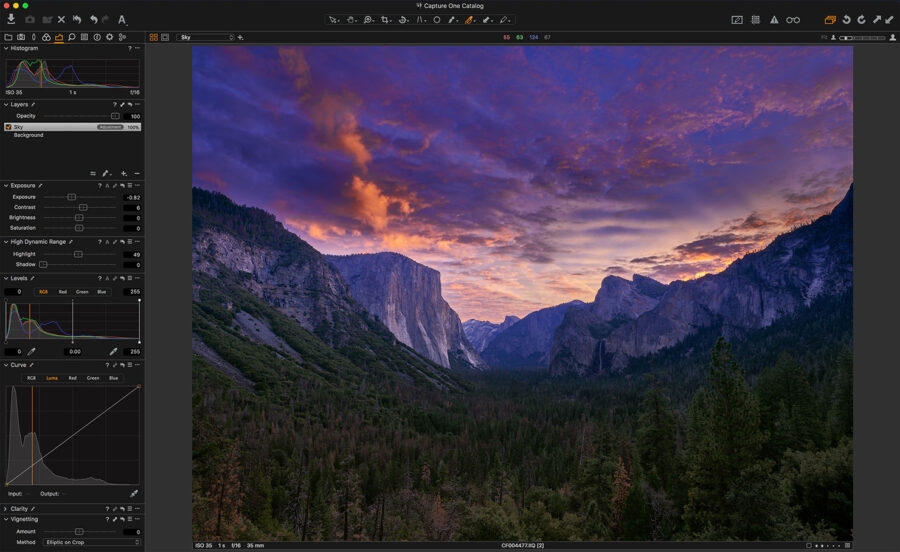Open the Sky layer selector dropdown
Screen dimensions: 900x552
coord(205,37)
